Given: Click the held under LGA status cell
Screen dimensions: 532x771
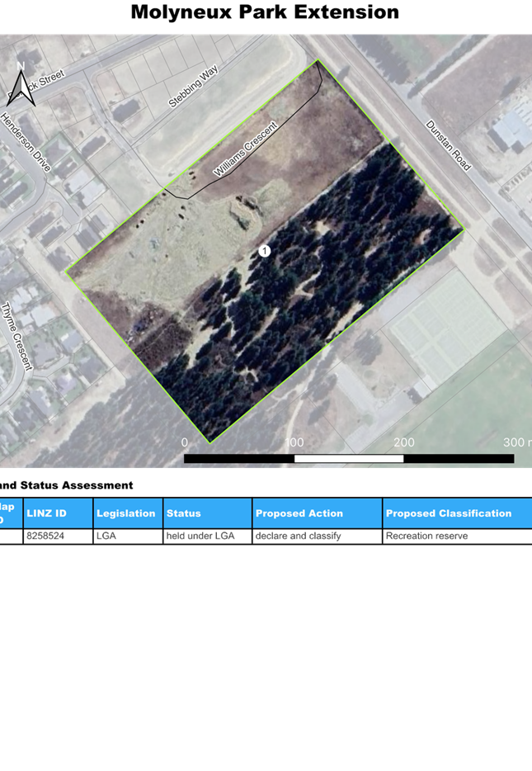Looking at the screenshot, I should tap(200, 537).
